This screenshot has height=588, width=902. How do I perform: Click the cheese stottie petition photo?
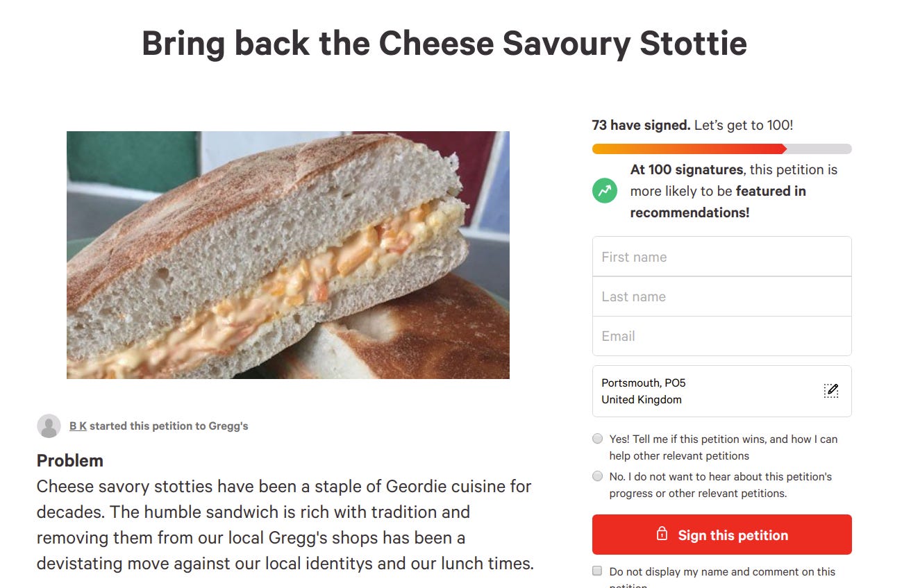[287, 254]
